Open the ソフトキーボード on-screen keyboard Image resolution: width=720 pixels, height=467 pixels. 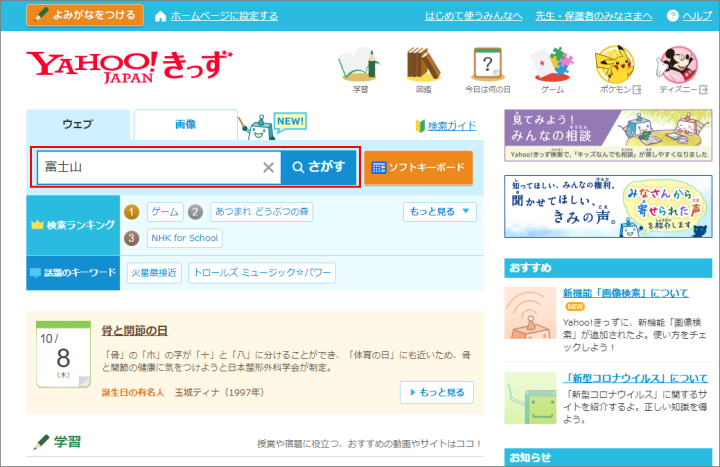coord(418,168)
